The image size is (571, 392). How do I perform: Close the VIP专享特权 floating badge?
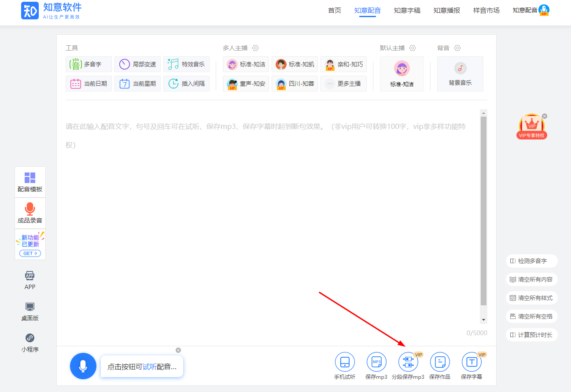(545, 116)
